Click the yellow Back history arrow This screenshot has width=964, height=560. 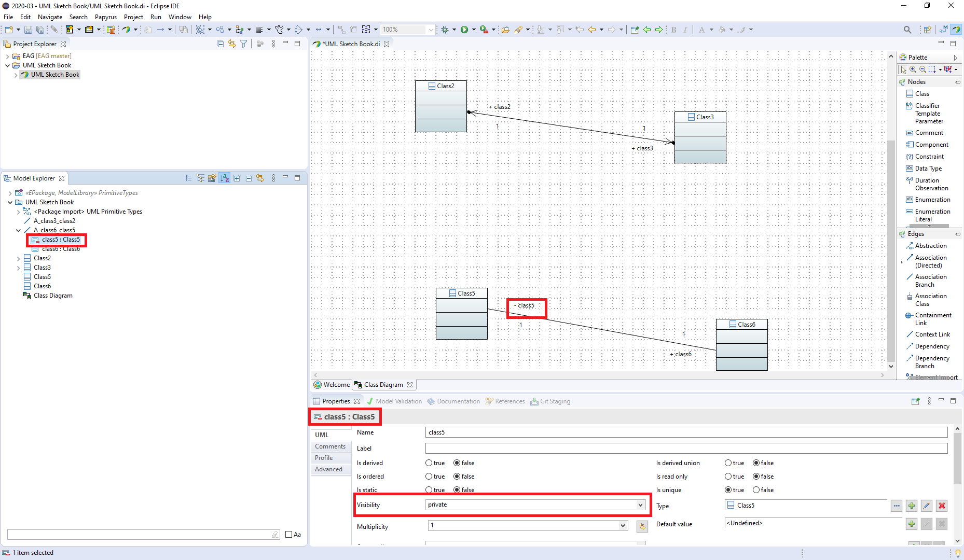click(592, 30)
